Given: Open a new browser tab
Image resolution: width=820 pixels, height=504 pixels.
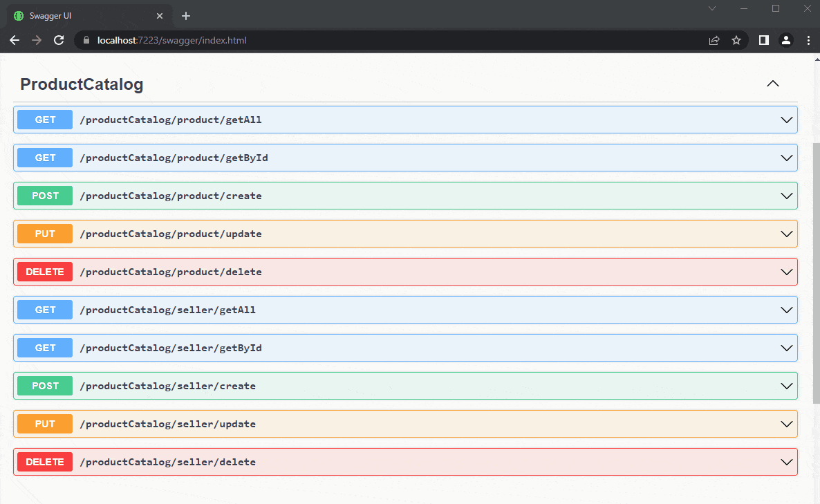Looking at the screenshot, I should tap(186, 16).
